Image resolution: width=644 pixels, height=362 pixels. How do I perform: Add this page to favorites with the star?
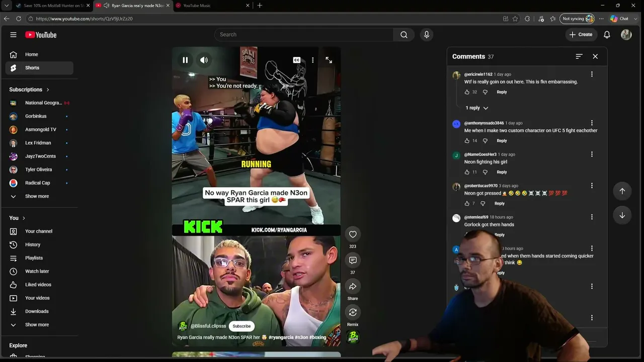[x=515, y=19]
